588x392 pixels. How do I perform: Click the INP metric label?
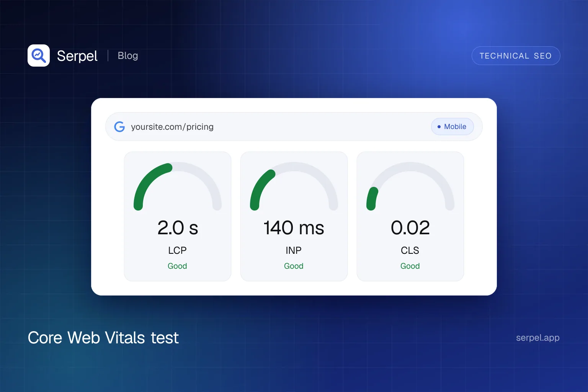294,250
